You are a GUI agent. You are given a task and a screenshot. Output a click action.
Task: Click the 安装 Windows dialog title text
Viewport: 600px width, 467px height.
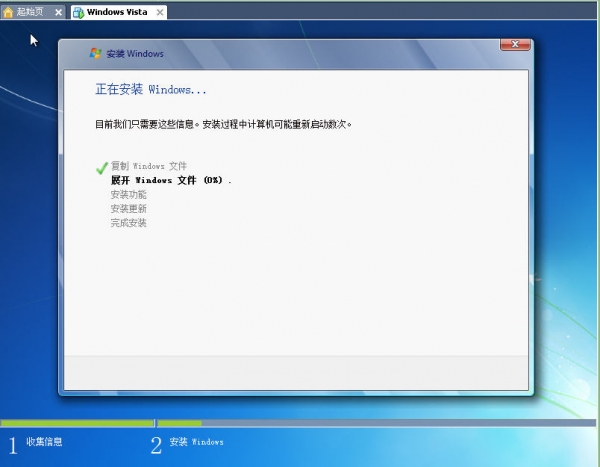click(x=135, y=54)
